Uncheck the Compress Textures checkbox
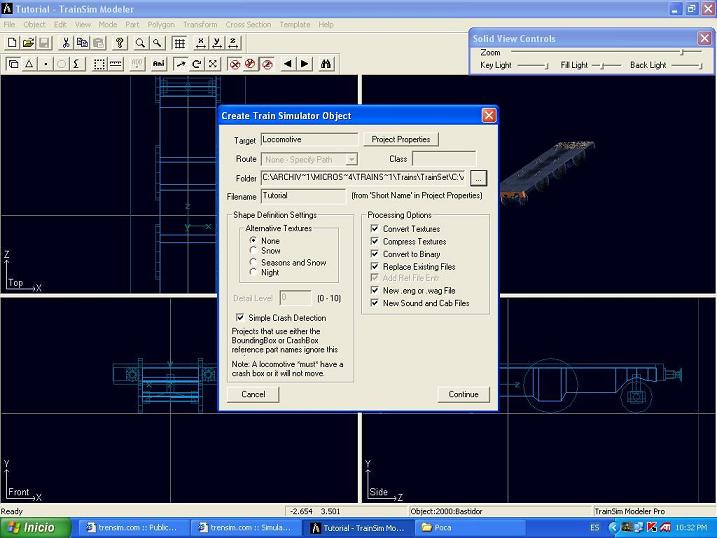Viewport: 717px width, 538px height. tap(375, 241)
